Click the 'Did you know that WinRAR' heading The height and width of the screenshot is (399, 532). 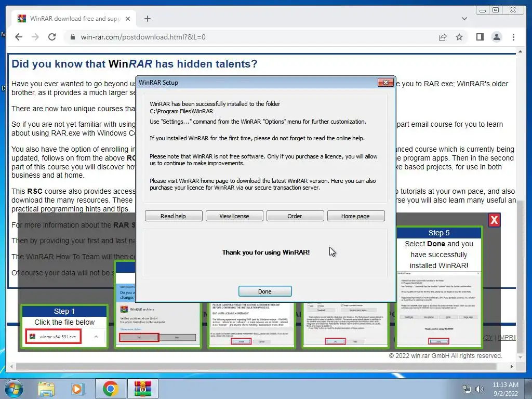click(135, 64)
